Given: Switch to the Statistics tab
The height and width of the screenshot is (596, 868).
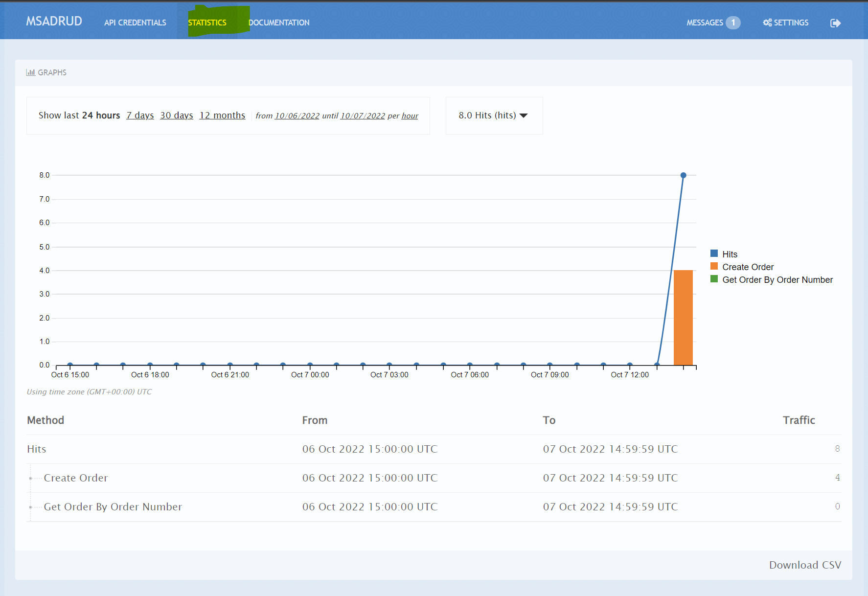Looking at the screenshot, I should click(x=207, y=23).
